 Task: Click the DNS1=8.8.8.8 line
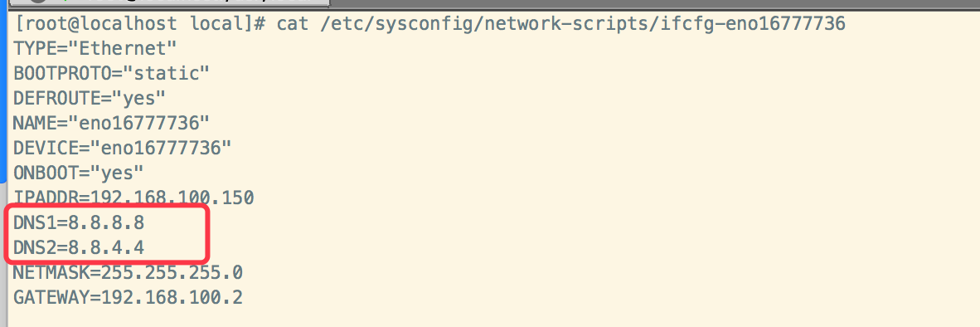[x=79, y=222]
